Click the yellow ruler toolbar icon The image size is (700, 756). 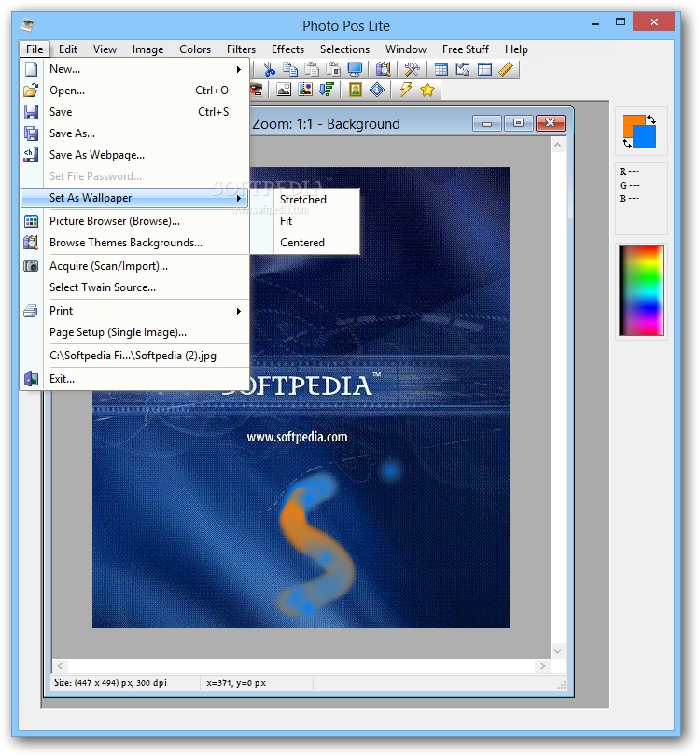click(506, 69)
